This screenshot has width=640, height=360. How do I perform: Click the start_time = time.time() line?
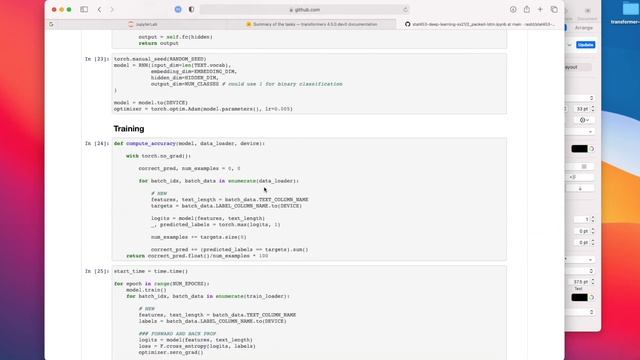[x=151, y=271]
